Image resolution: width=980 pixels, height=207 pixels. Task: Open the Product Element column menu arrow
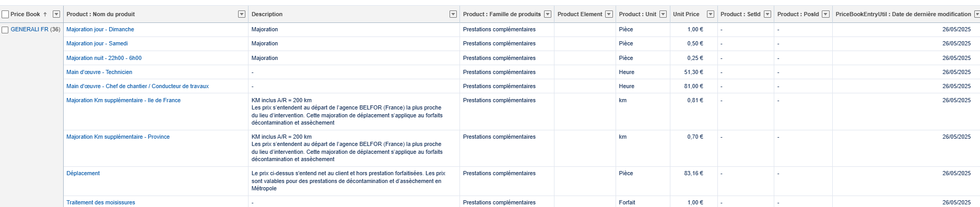tap(609, 14)
